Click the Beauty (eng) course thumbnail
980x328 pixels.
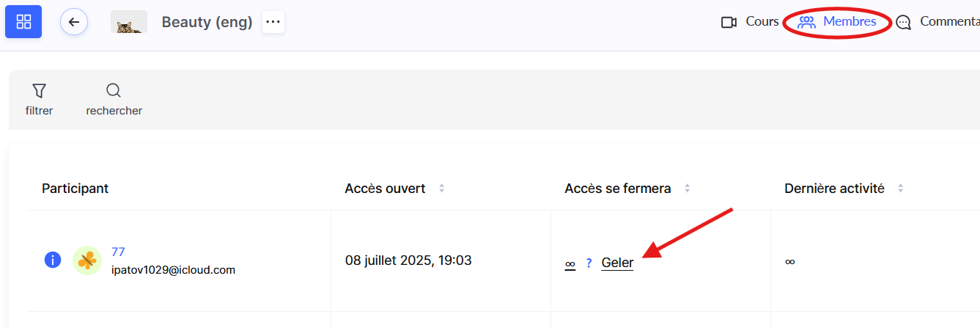click(129, 22)
